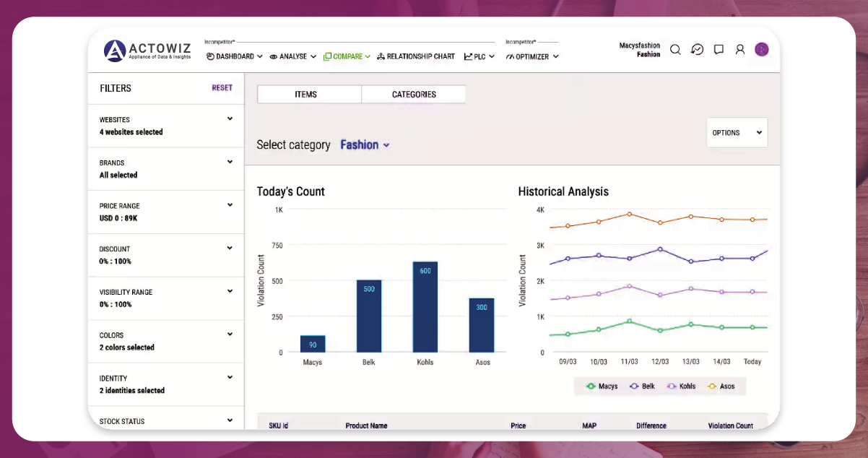Sort by MAP column header
Viewport: 868px width, 458px height.
[x=589, y=425]
